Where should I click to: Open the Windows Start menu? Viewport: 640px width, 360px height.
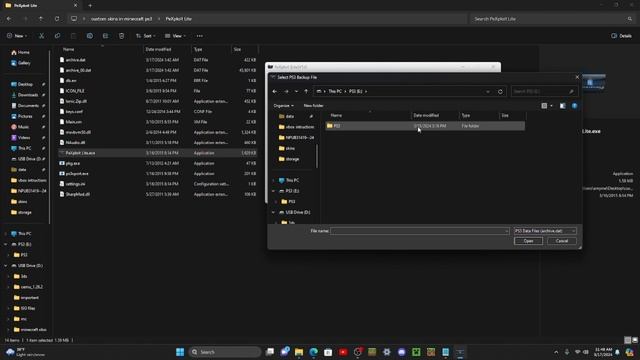[x=180, y=352]
